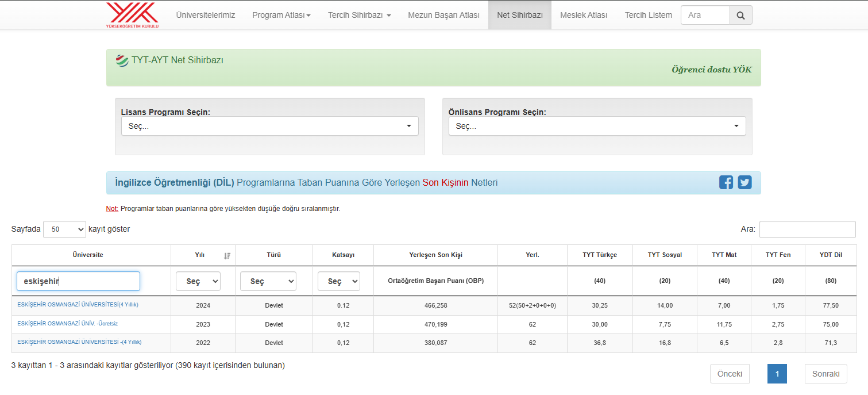The image size is (868, 395).
Task: Click the Katsayı column header
Action: [x=343, y=255]
